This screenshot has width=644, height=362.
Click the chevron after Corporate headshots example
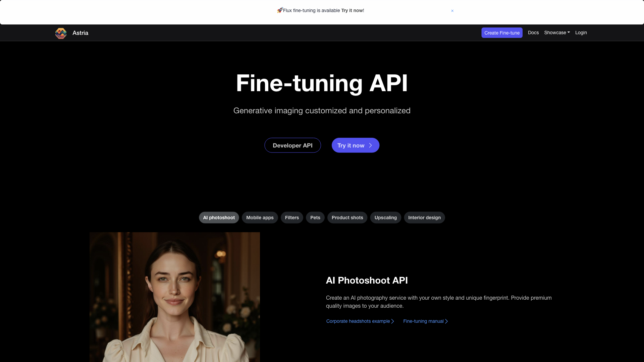click(x=392, y=321)
